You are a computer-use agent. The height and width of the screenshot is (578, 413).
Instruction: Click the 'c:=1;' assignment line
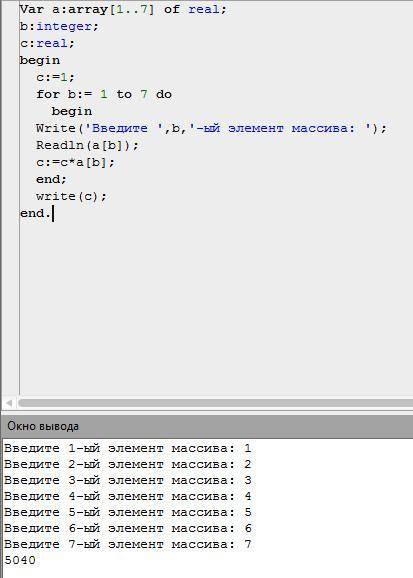click(55, 77)
